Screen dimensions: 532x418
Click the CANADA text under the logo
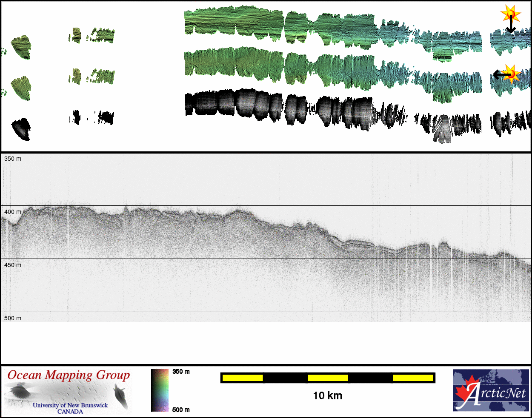click(70, 412)
